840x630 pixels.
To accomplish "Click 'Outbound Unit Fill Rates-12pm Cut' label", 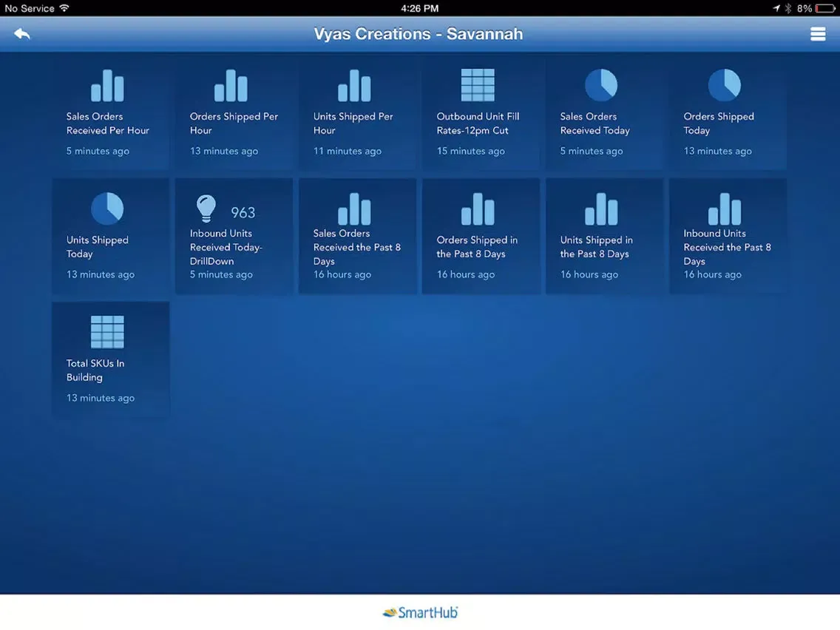I will tap(478, 123).
